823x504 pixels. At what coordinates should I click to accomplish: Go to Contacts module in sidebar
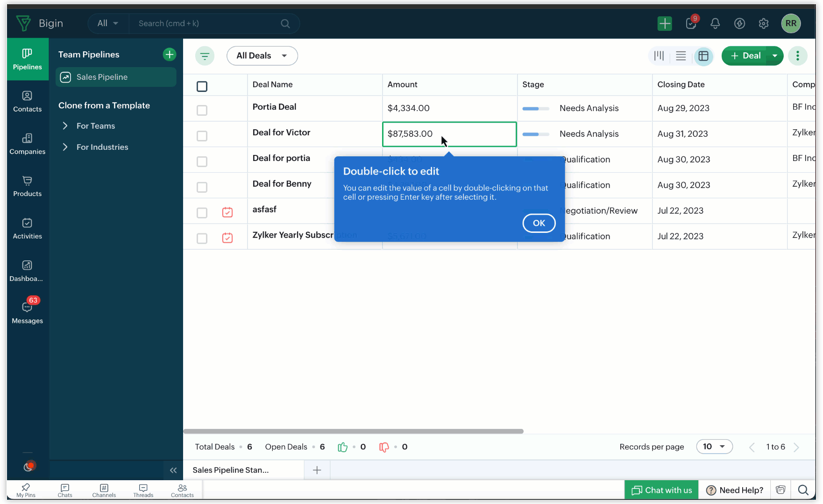tap(28, 101)
